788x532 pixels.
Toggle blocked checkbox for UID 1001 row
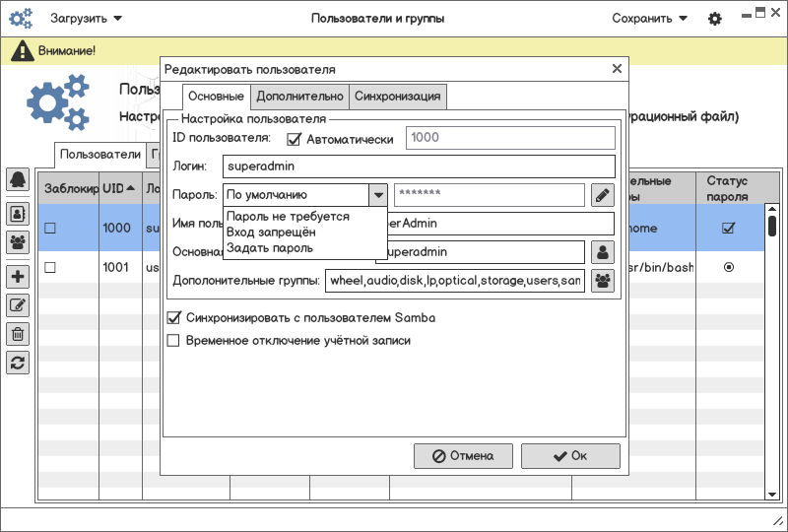click(x=50, y=268)
